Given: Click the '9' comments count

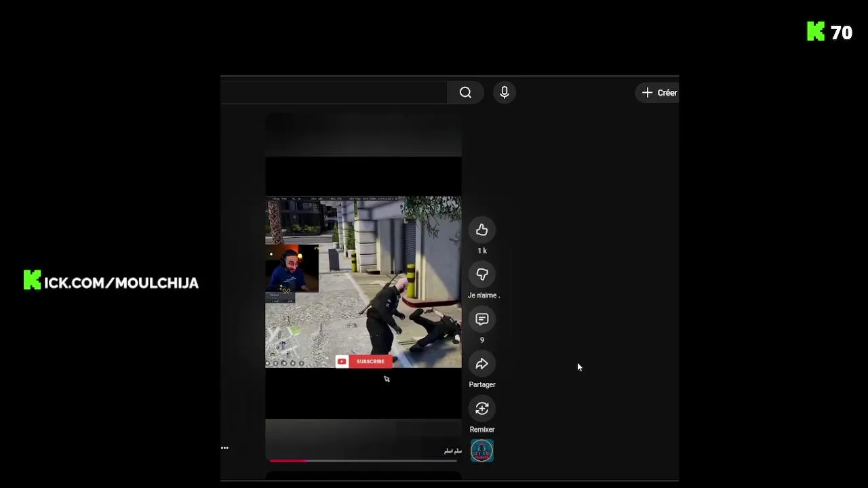Looking at the screenshot, I should pos(482,340).
